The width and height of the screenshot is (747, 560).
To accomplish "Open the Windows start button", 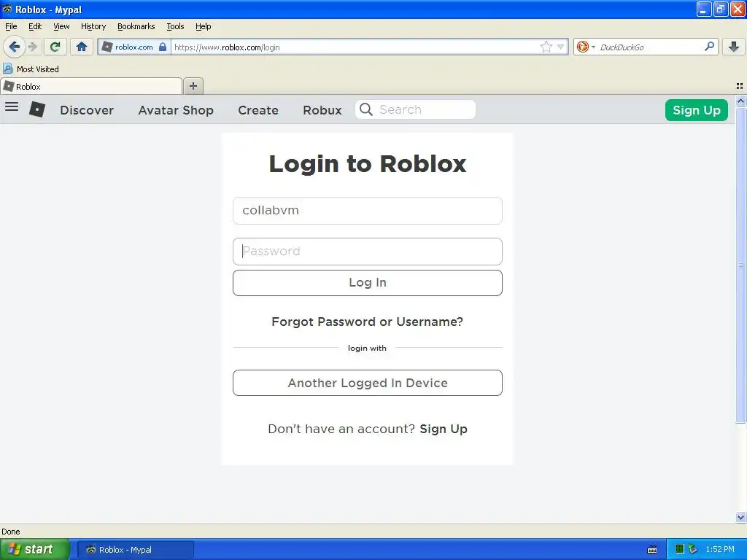I will click(x=35, y=549).
